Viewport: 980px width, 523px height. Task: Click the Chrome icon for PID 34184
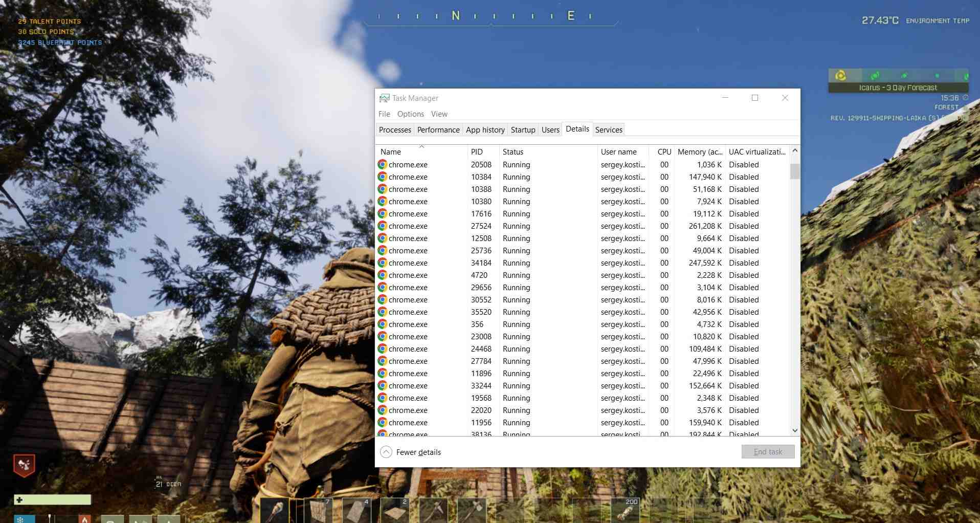[382, 263]
